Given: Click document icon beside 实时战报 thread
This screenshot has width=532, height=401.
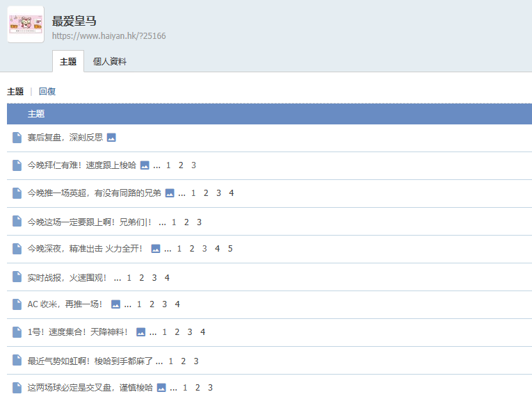Looking at the screenshot, I should [x=17, y=277].
